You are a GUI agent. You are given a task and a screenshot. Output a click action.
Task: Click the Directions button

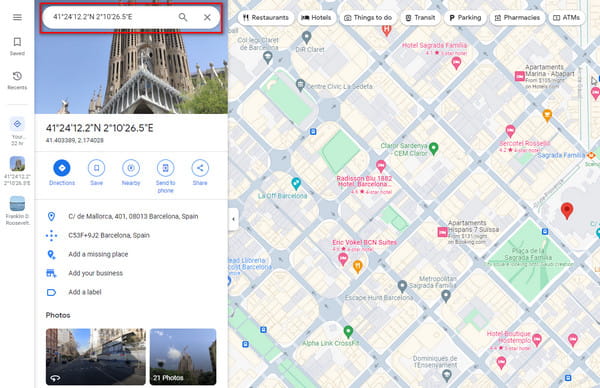[62, 173]
